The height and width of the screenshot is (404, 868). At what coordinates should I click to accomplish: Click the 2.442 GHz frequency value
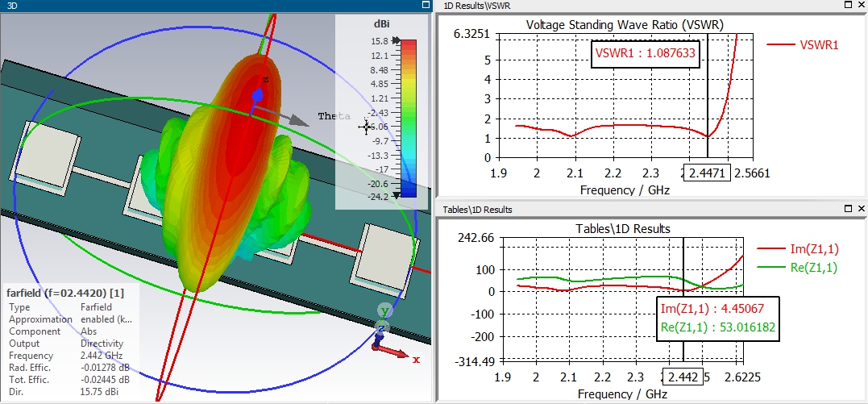[x=102, y=356]
